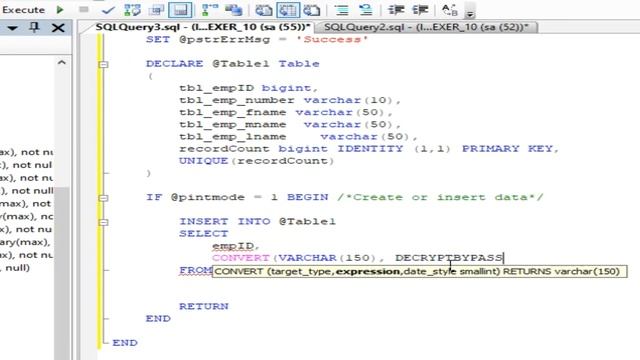
Task: Collapse the INSERT INTO @Table1 block
Action: point(104,222)
